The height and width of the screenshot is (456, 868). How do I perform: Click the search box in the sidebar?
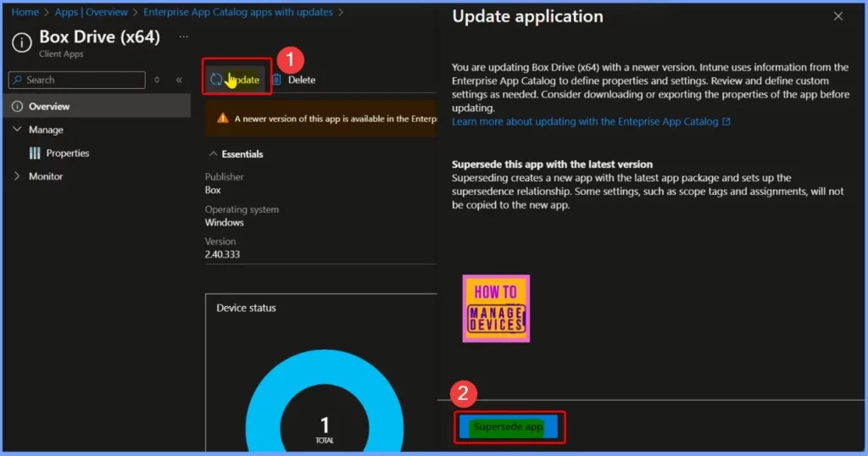click(77, 80)
